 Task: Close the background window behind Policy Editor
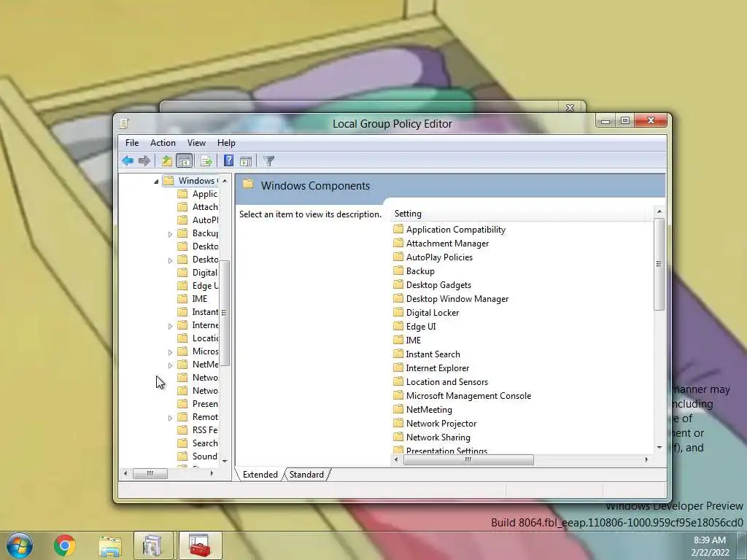pos(570,108)
